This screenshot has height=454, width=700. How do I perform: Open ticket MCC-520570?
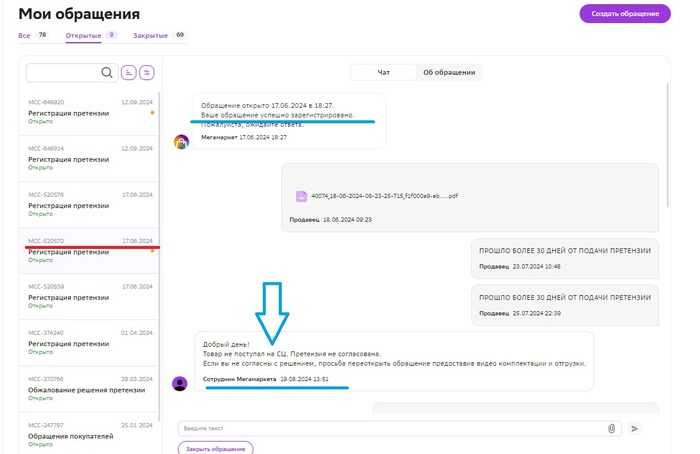coord(89,251)
